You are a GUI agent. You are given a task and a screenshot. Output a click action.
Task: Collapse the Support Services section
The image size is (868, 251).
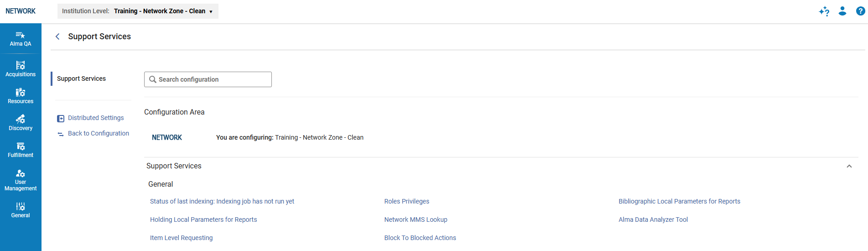click(x=849, y=166)
